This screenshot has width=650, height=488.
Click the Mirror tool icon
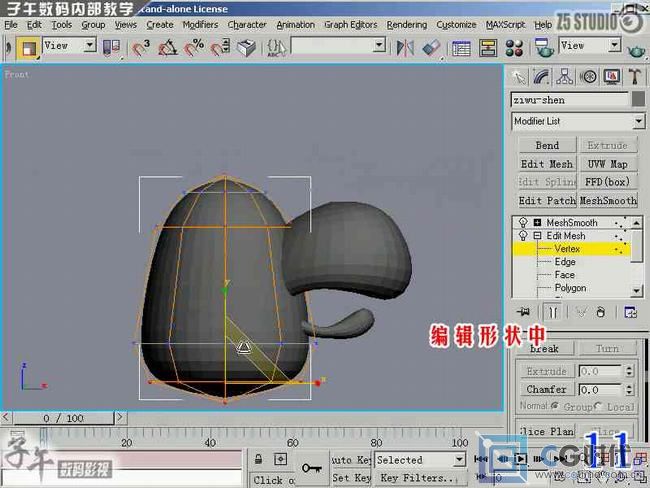point(405,47)
